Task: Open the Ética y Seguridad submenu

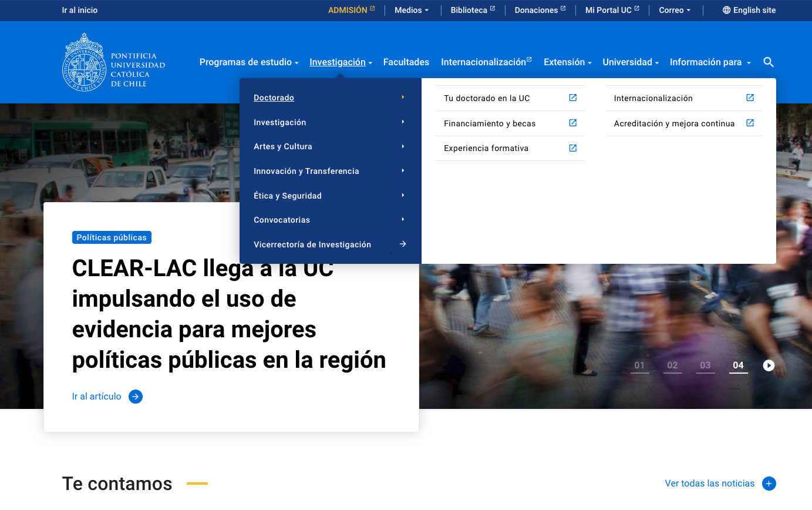Action: pos(330,196)
